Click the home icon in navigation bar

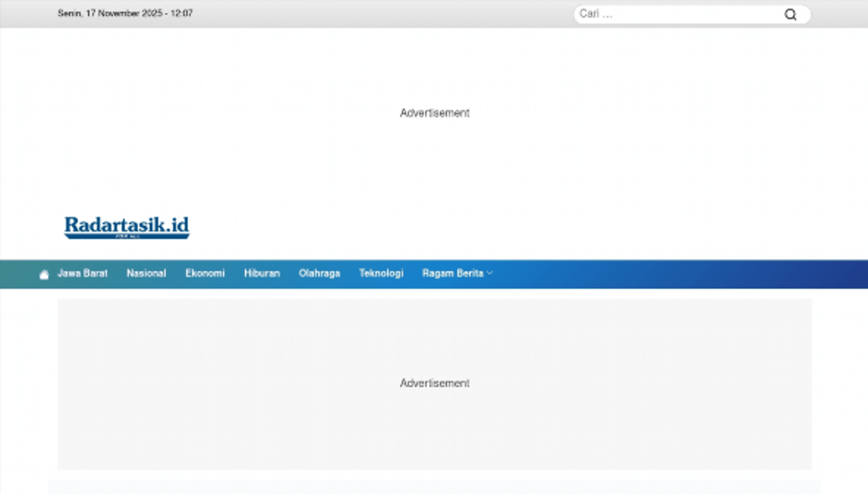44,275
